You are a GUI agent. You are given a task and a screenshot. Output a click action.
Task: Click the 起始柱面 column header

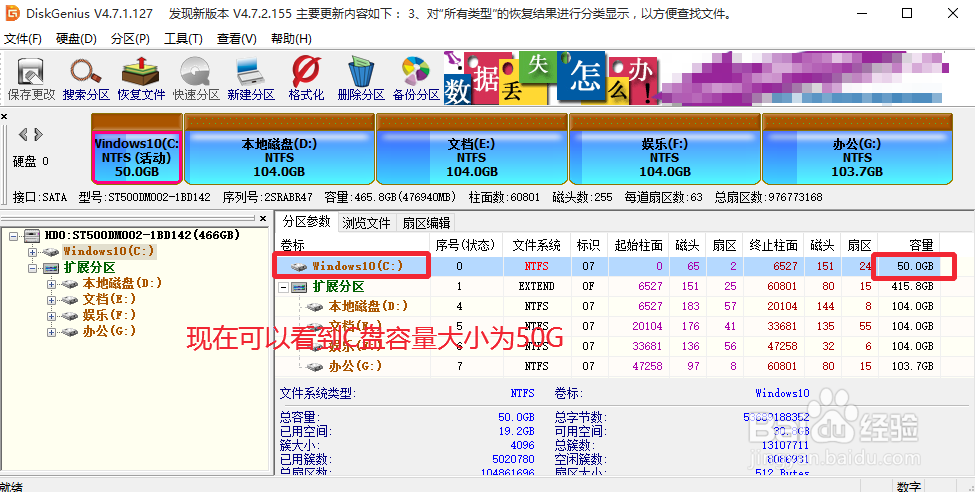coord(638,245)
